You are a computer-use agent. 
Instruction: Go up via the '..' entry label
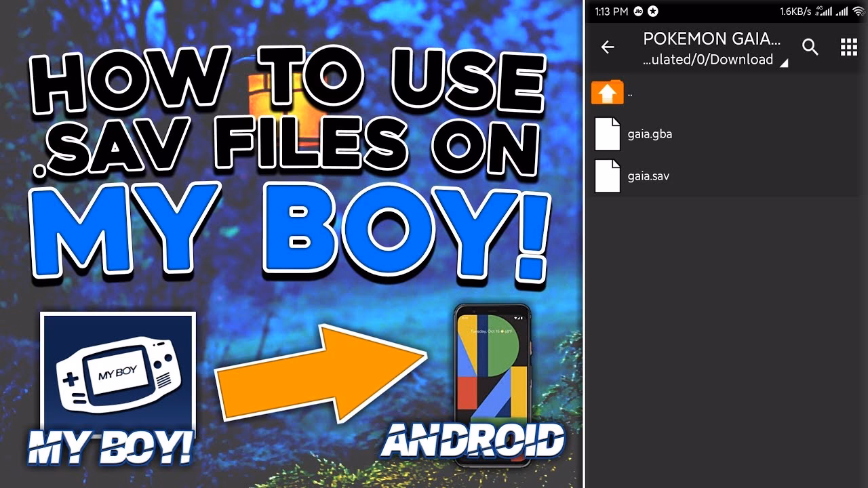[630, 94]
